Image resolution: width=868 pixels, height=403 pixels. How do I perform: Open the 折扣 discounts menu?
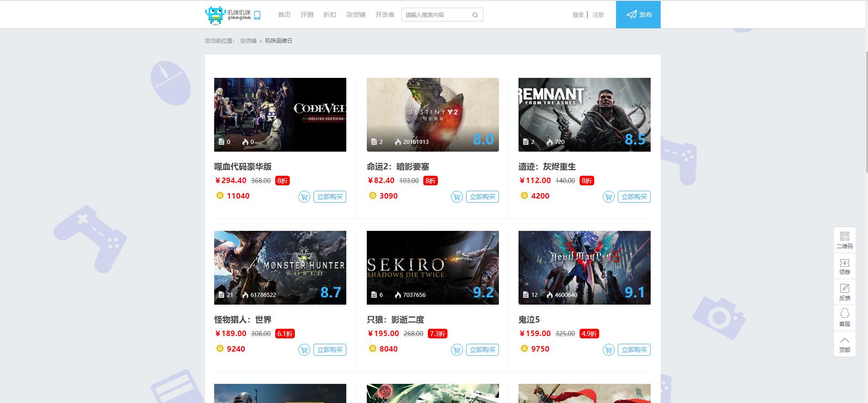pyautogui.click(x=330, y=15)
